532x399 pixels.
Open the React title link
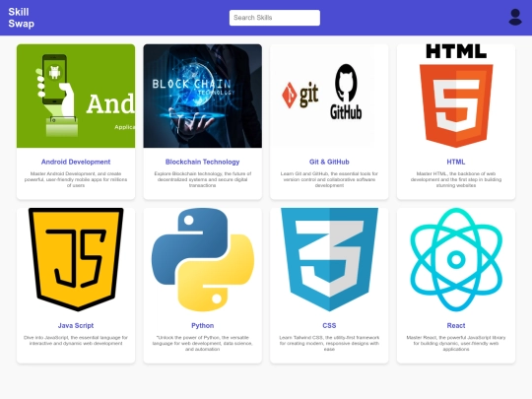456,325
